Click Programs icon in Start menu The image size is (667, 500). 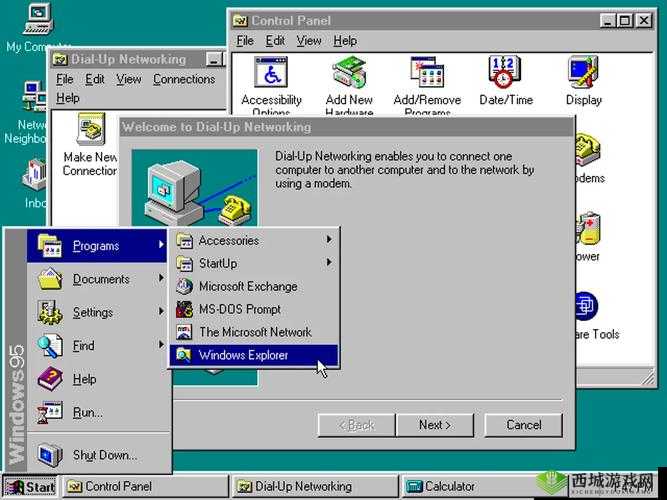click(x=50, y=246)
